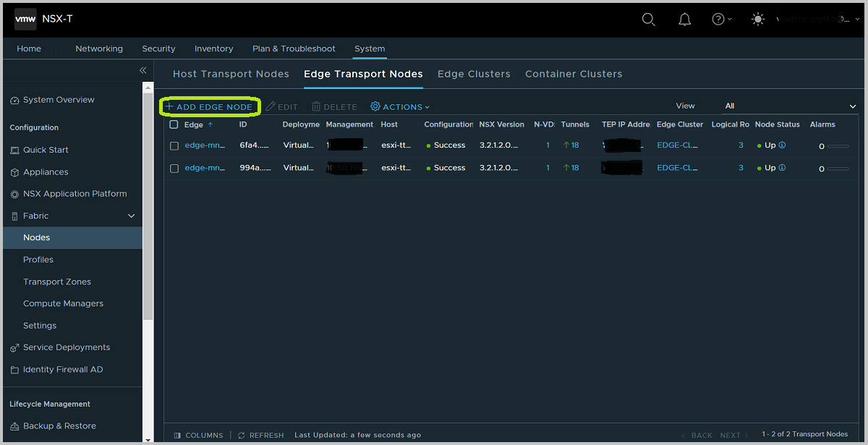Open the Refresh control at the bottom
Screen dimensions: 868x445
(260, 435)
